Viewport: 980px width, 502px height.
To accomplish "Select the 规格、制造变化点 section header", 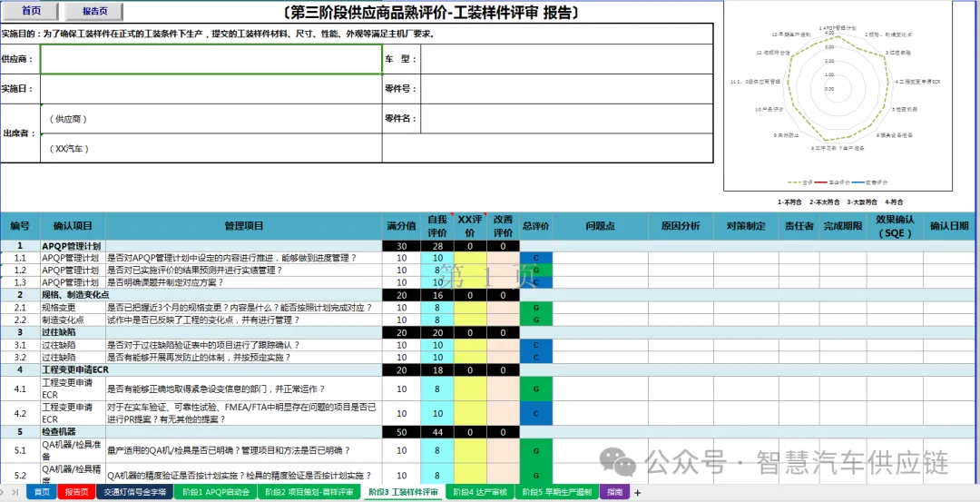I will click(75, 295).
